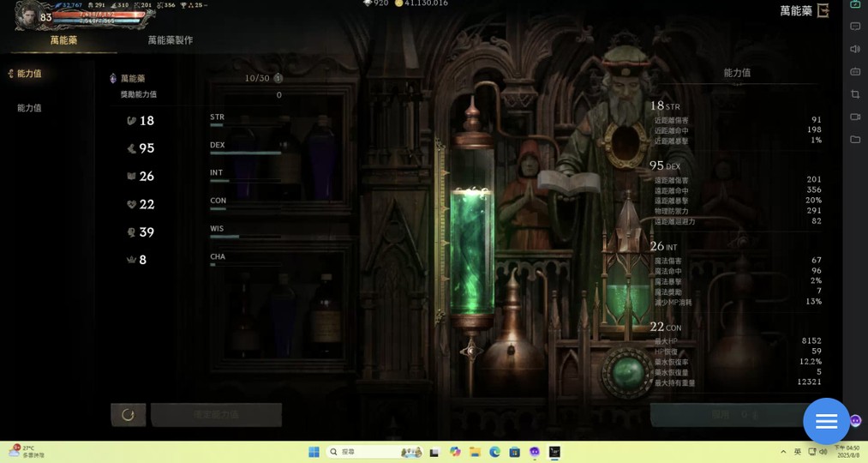Screen dimensions: 868x463
Task: Click the exit door icon beside 萬能藥 title
Action: (x=823, y=10)
